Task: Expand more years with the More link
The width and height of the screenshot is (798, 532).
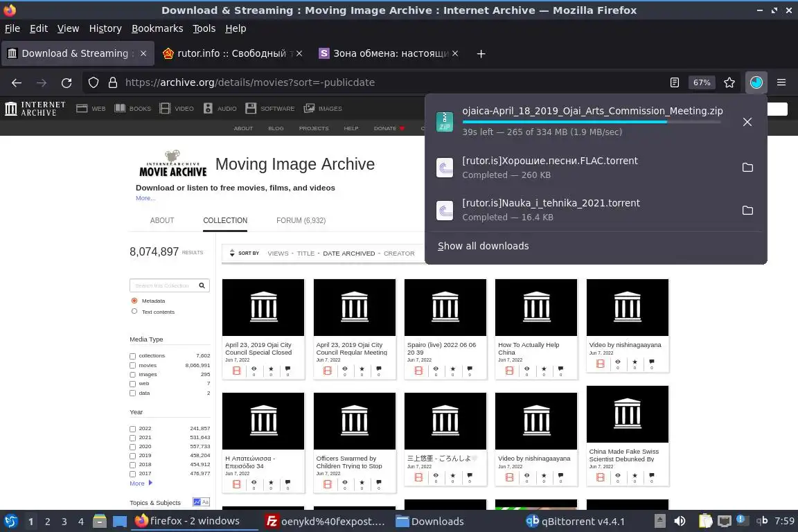Action: [x=141, y=483]
